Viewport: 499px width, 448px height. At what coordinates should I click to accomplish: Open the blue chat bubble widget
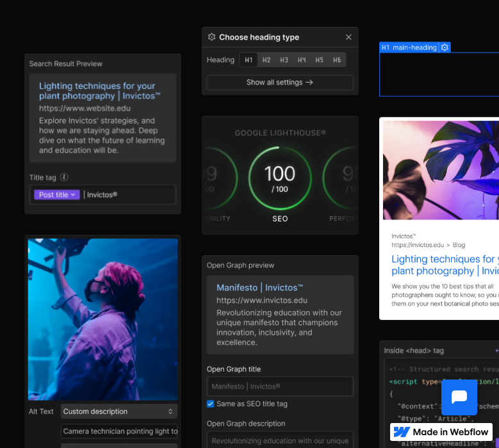(459, 397)
